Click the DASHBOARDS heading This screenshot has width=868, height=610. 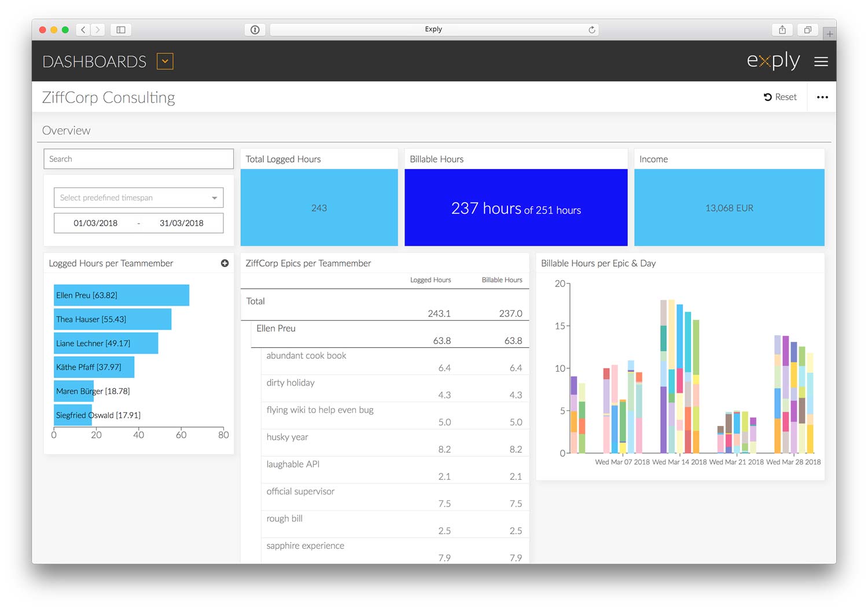[x=94, y=61]
